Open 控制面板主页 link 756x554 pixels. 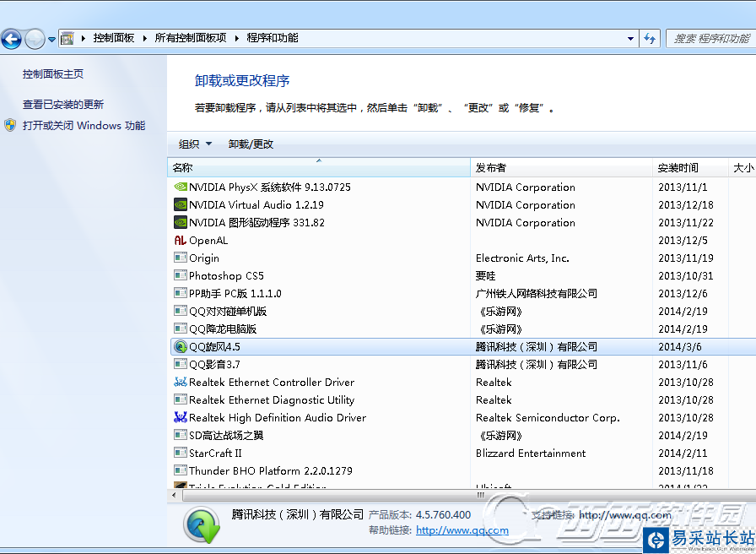pyautogui.click(x=53, y=73)
